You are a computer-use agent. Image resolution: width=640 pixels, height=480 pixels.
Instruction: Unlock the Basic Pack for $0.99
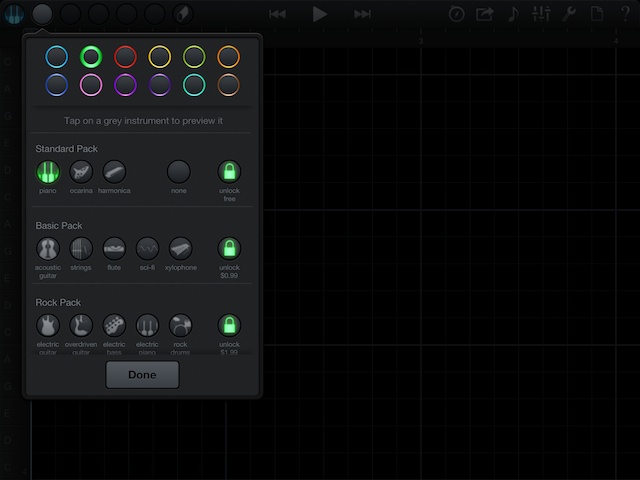[229, 249]
